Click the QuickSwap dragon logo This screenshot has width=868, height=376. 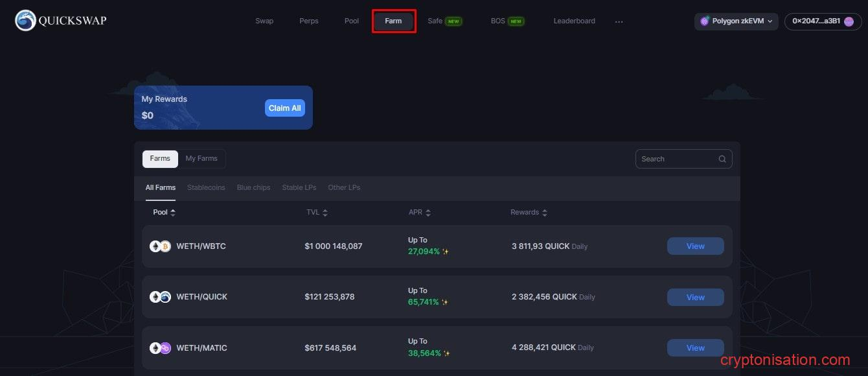coord(25,21)
